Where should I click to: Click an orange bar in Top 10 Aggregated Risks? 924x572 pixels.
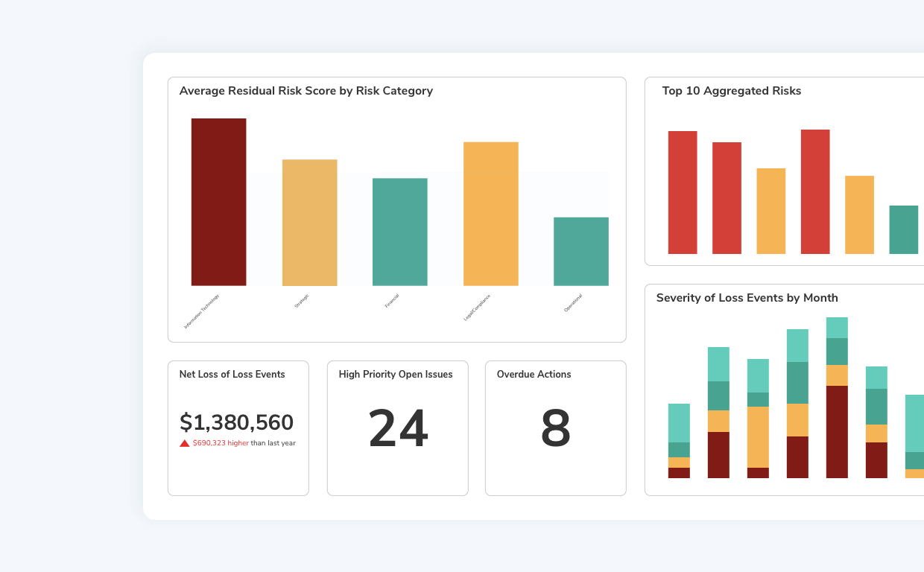(x=770, y=212)
